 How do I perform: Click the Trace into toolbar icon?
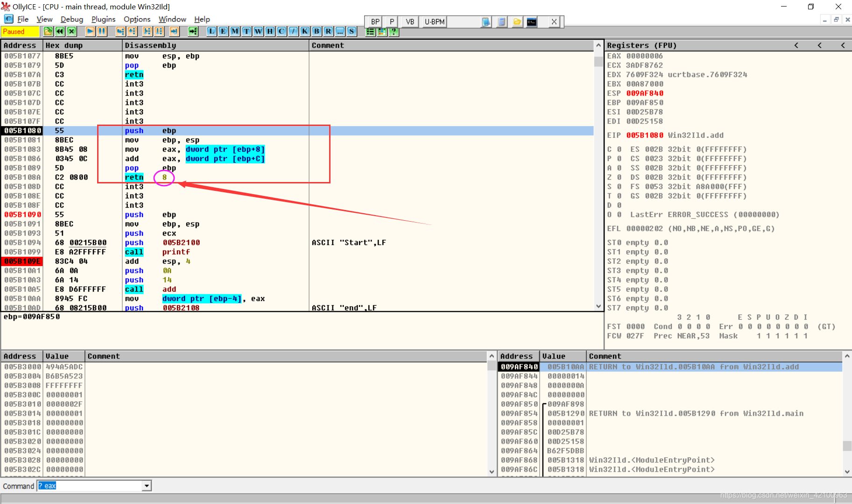[148, 31]
